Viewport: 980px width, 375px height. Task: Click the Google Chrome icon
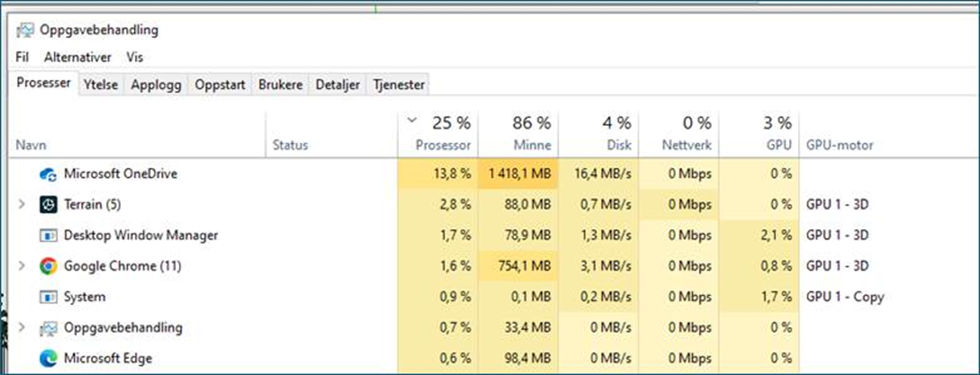pyautogui.click(x=48, y=266)
